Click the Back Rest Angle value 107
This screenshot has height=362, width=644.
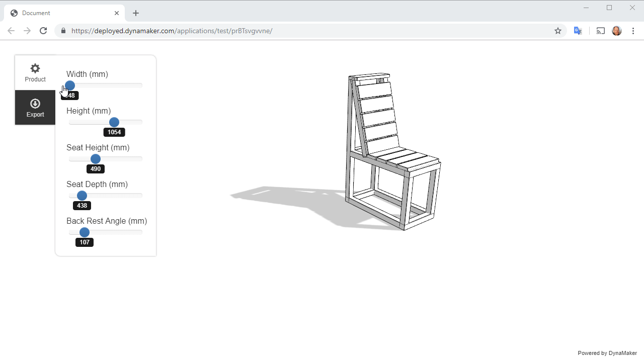click(85, 242)
